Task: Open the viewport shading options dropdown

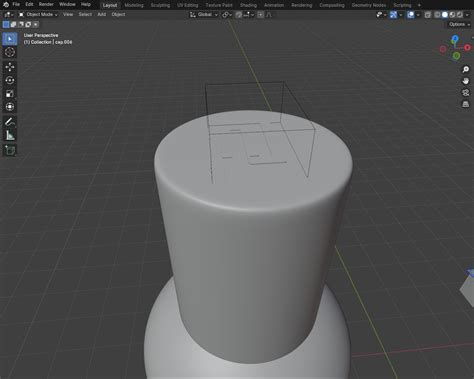Action: pos(467,15)
